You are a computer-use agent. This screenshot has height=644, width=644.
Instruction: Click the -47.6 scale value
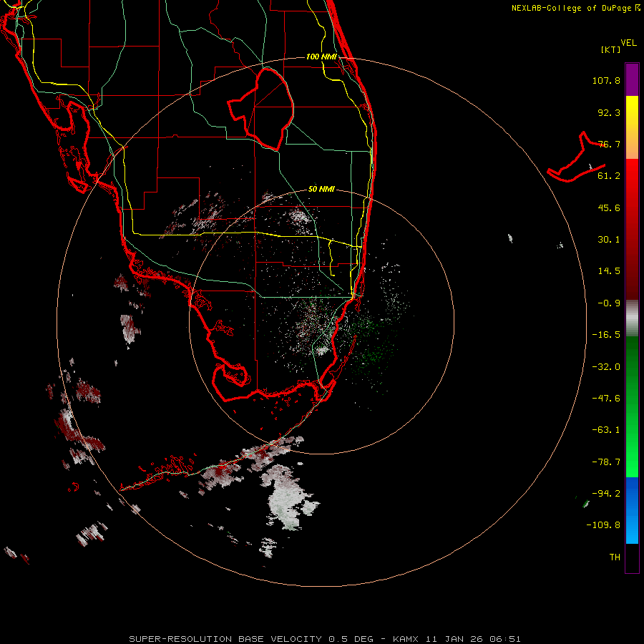[x=606, y=399]
